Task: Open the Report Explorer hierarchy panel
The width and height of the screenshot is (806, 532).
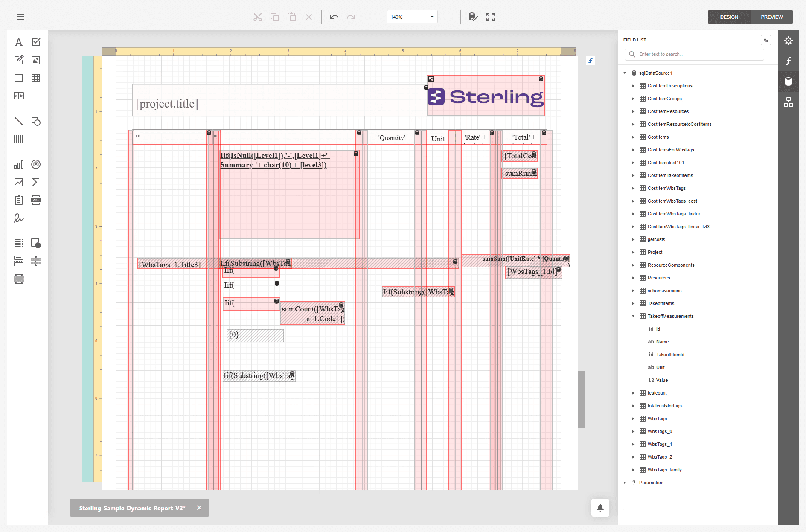Action: (789, 102)
